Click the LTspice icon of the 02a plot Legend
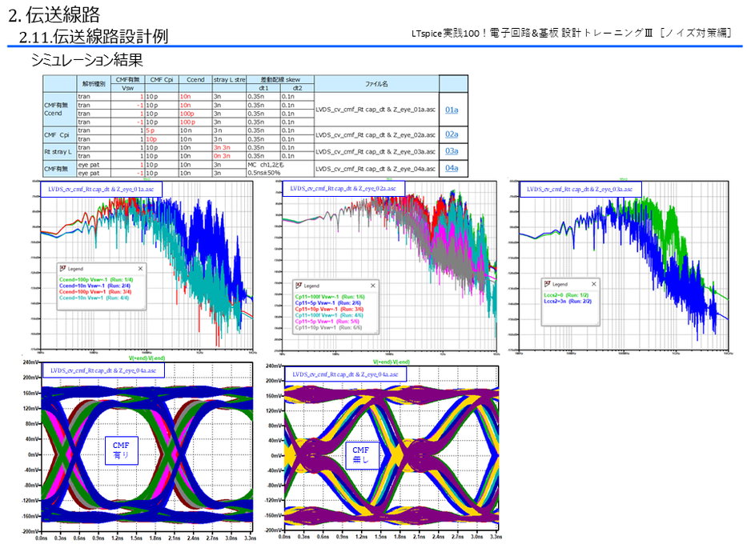Viewport: 747px width, 560px height. pyautogui.click(x=299, y=286)
